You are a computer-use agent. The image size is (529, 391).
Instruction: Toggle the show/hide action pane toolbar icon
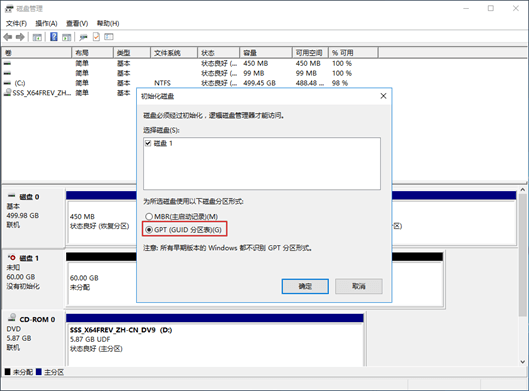66,37
